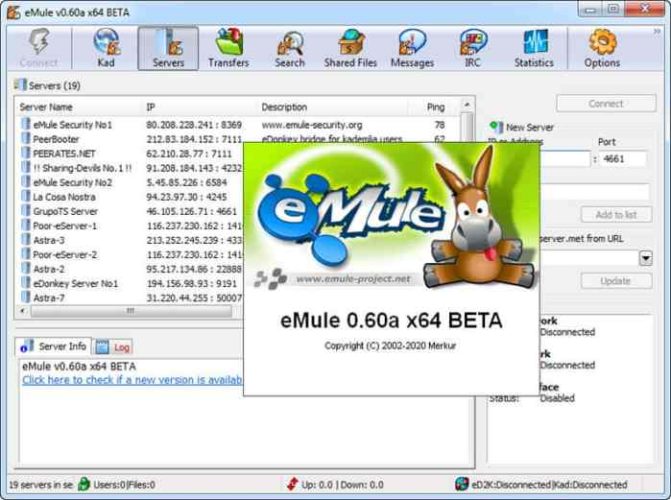Click the Port input field
The image size is (671, 500).
(622, 159)
